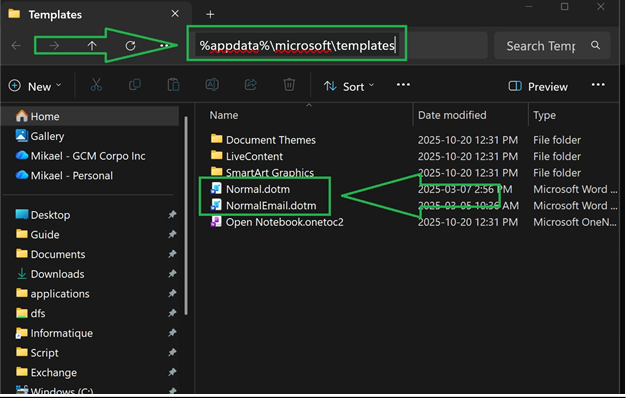Click the search magnifier icon
Image resolution: width=630 pixels, height=401 pixels.
coord(595,45)
